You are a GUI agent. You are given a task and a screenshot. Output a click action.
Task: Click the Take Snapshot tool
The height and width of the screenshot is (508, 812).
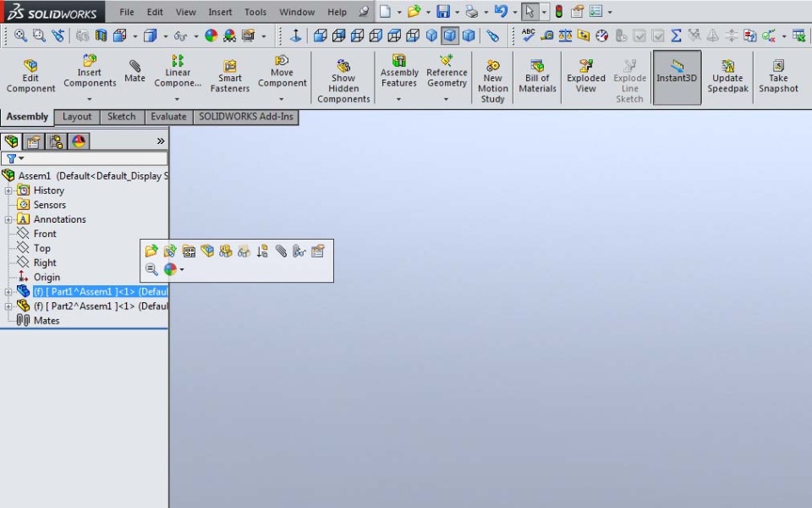(778, 75)
